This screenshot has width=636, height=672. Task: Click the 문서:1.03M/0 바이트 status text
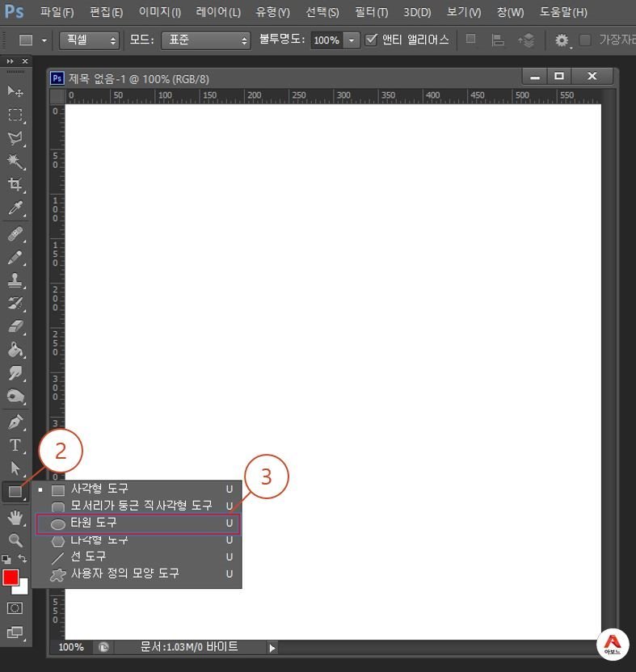coord(189,647)
